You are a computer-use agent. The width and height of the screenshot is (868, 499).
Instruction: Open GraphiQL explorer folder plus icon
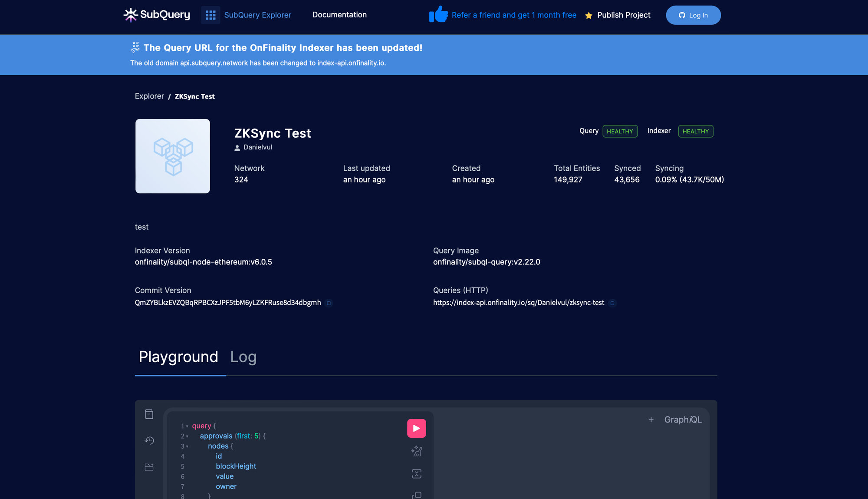[149, 467]
